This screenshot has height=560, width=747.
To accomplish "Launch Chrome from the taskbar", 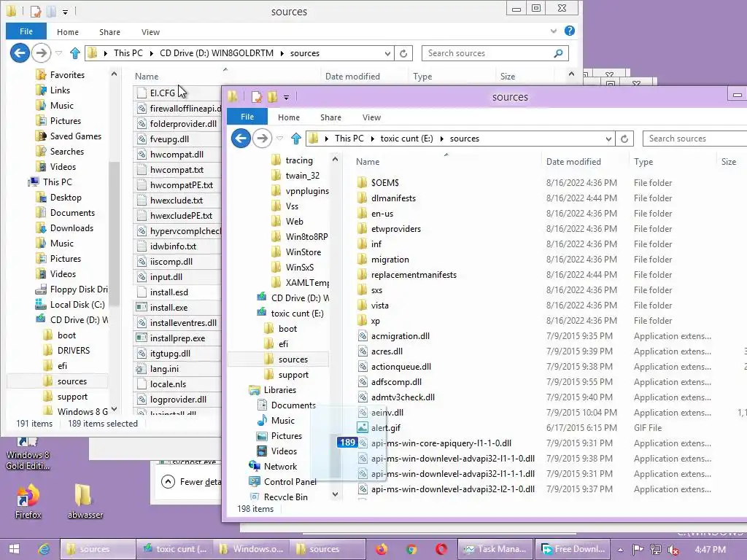I will pos(411,549).
